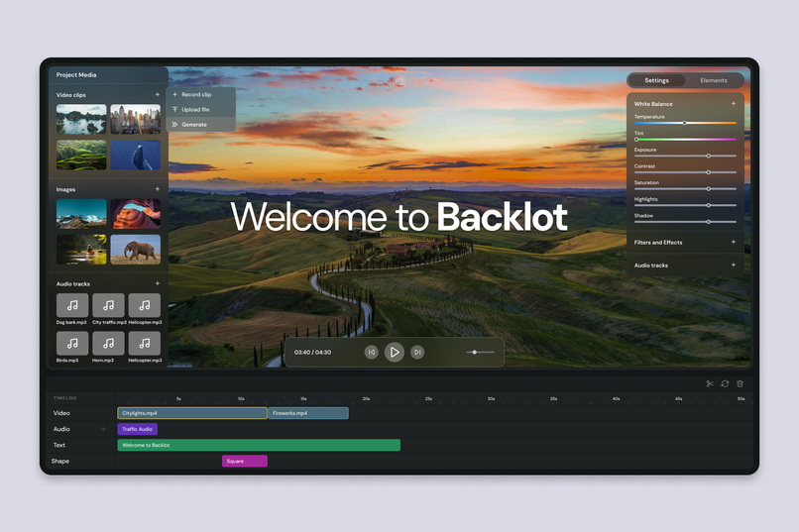
Task: Select Citylights.mp4 clip in timeline
Action: click(192, 413)
